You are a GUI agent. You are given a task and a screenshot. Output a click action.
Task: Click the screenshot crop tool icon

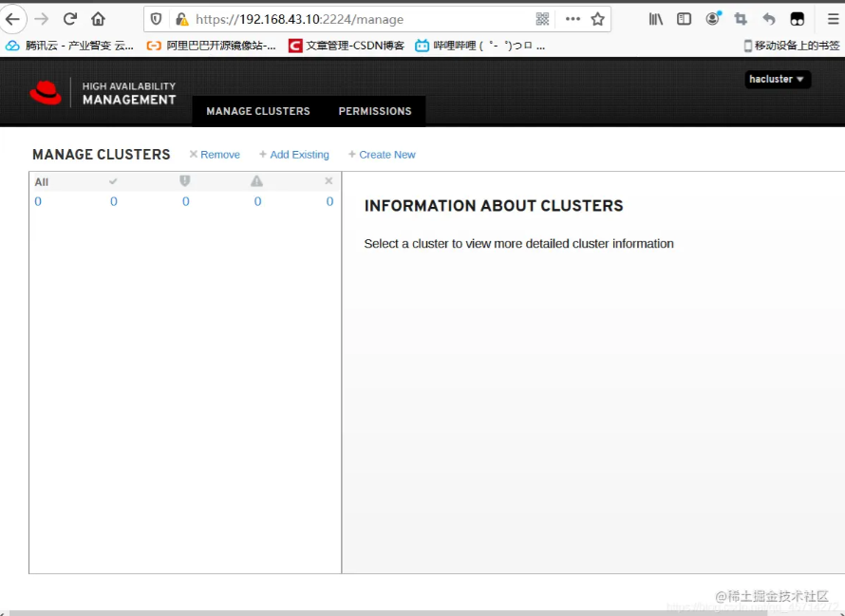(741, 19)
